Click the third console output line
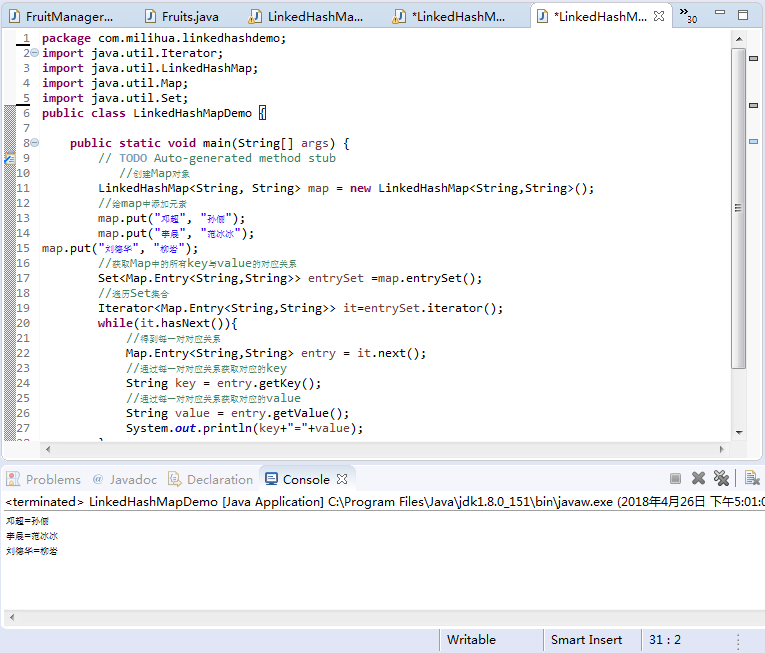The image size is (765, 653). tap(32, 551)
